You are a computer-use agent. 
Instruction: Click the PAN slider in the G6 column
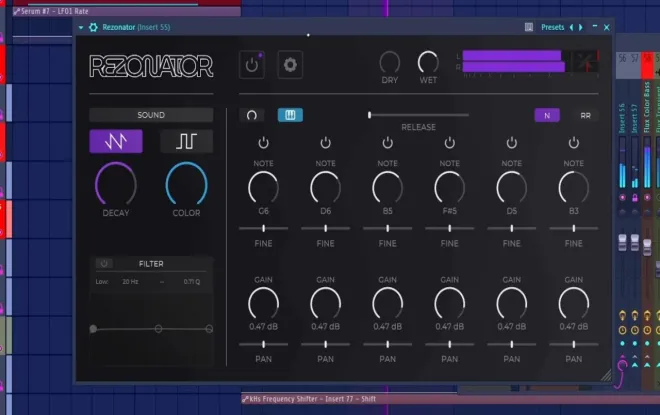click(x=263, y=344)
